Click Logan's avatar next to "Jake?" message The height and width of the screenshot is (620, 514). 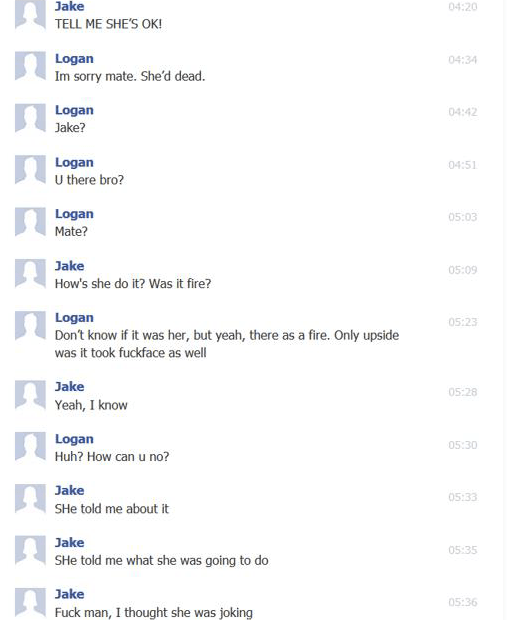point(30,118)
